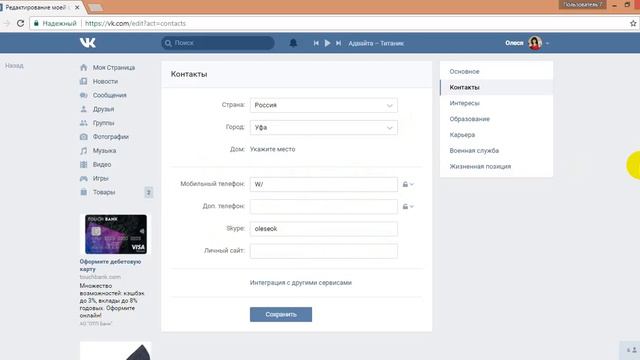Expand the Город dropdown showing Уфа

pos(324,128)
